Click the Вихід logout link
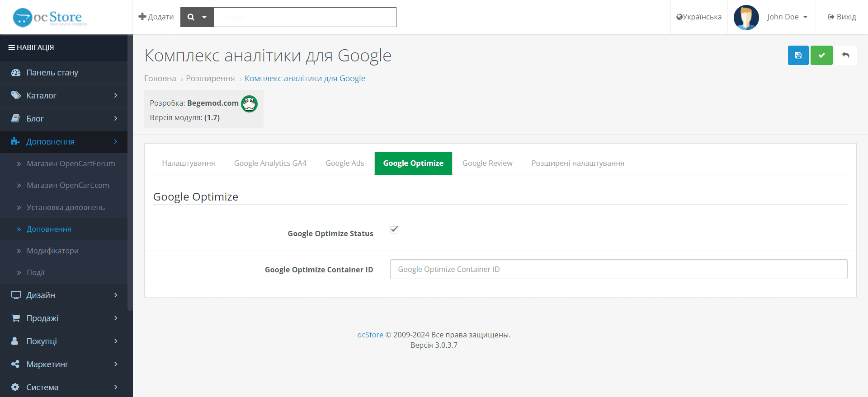 (842, 17)
